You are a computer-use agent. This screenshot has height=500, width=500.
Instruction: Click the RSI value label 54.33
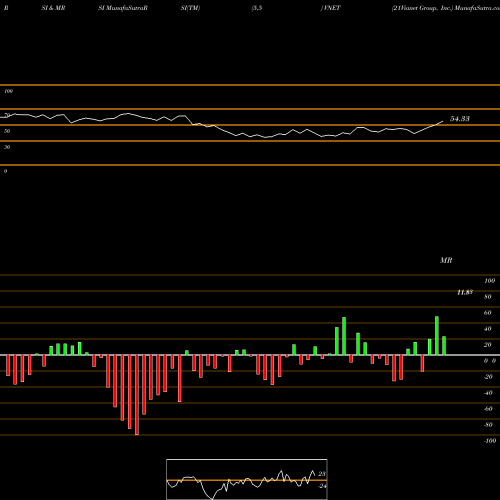point(460,119)
